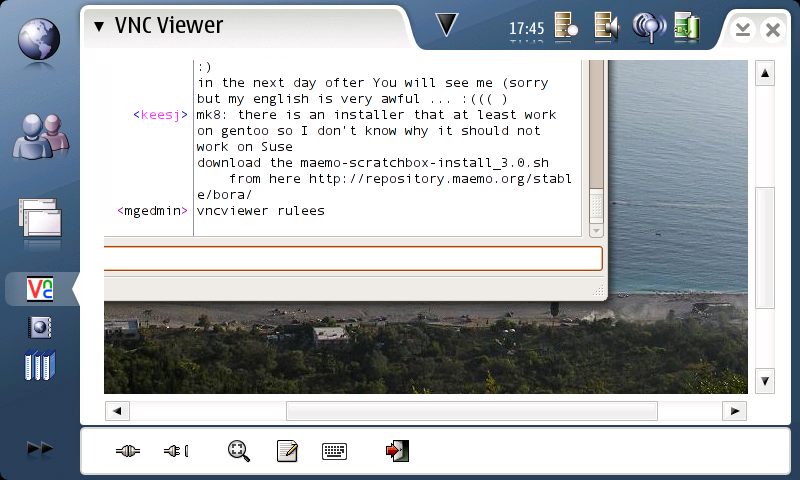Open the edit note pencil toolbar icon
The width and height of the screenshot is (800, 480).
point(287,451)
